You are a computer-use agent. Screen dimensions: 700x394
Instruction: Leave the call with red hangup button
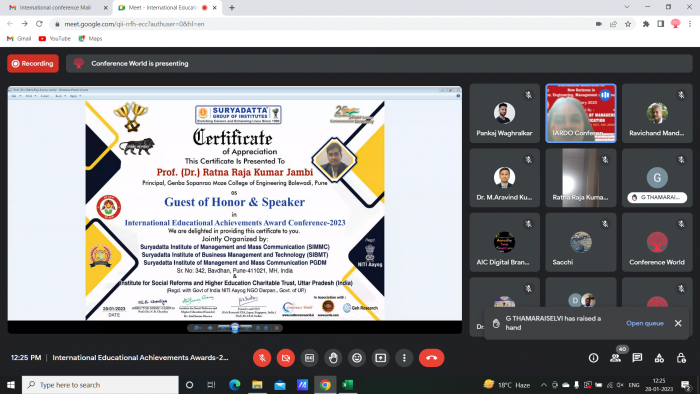point(431,358)
